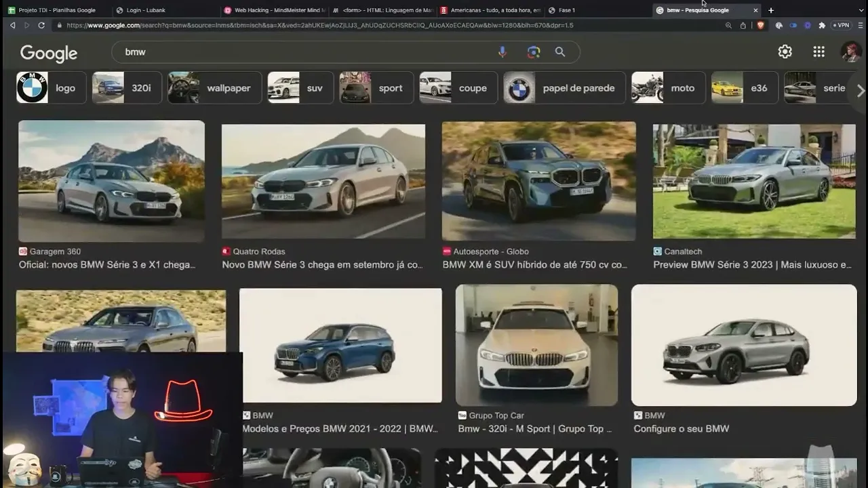Switch to Web Hacking - MindMeister tab
Screen dimensions: 868x488
pyautogui.click(x=274, y=10)
